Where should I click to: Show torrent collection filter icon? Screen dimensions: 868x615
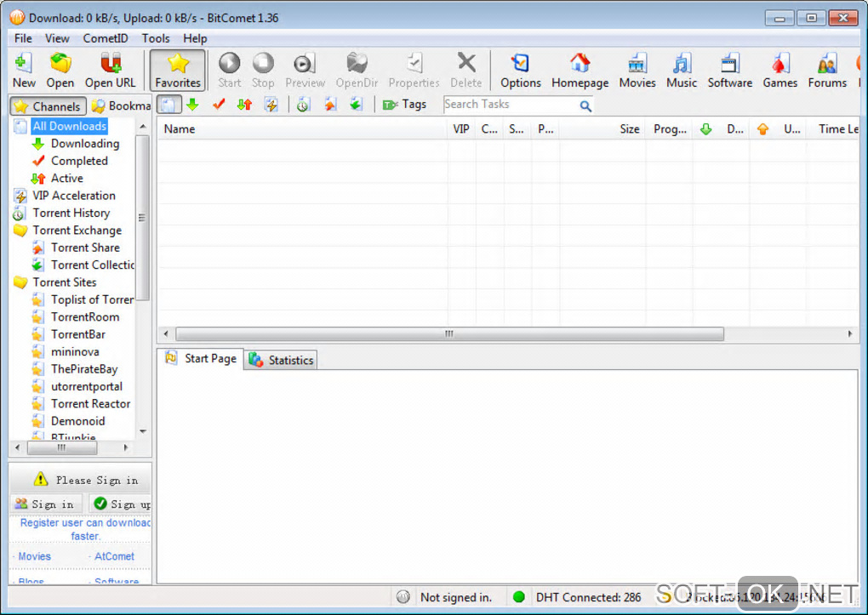click(x=356, y=105)
